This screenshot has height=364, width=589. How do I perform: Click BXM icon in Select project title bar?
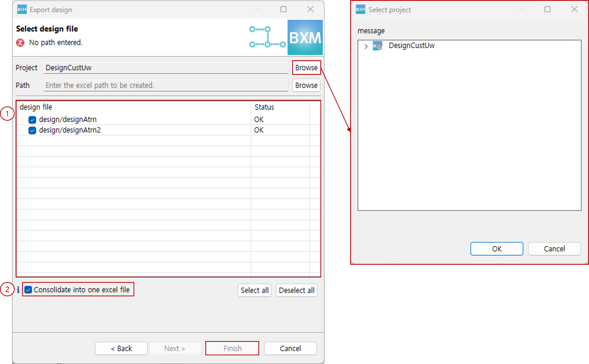tap(360, 10)
